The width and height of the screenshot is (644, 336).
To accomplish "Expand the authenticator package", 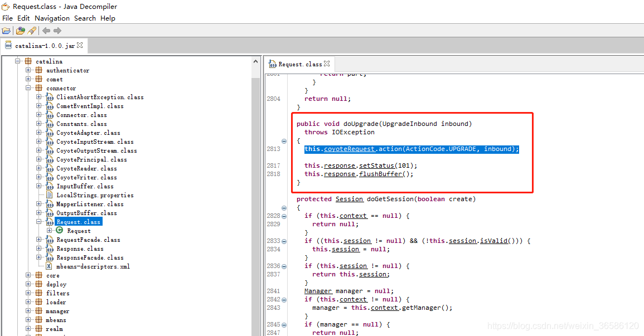I will (x=28, y=70).
